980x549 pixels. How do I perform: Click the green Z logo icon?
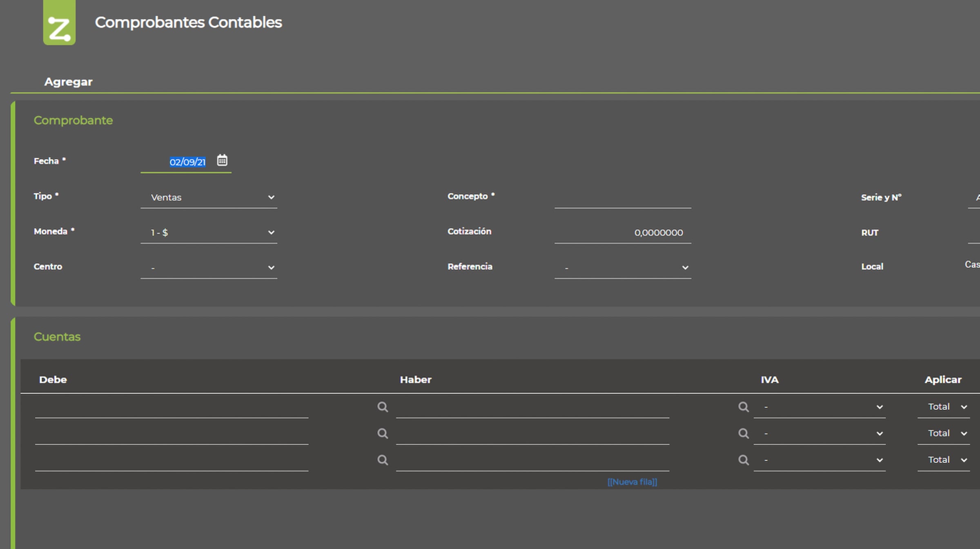tap(59, 22)
